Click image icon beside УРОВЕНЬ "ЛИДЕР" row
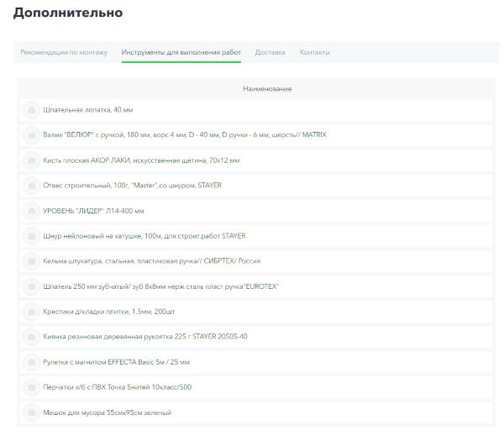504x441 pixels. pos(32,211)
